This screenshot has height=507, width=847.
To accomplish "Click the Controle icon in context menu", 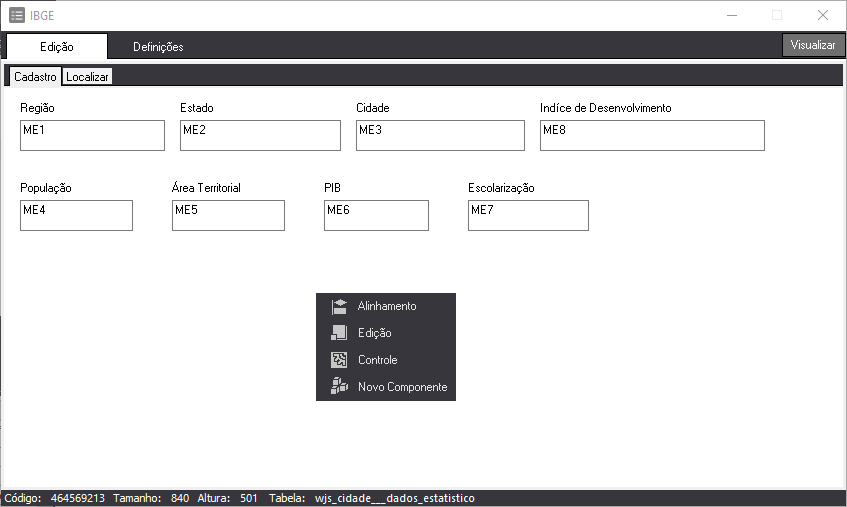I will click(x=339, y=360).
